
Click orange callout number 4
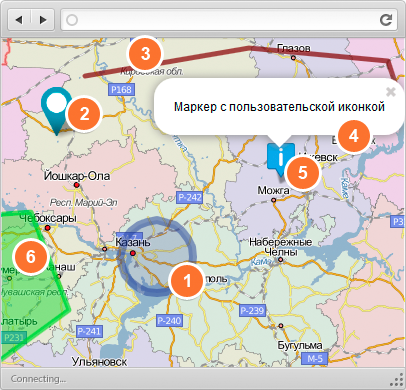pos(354,136)
